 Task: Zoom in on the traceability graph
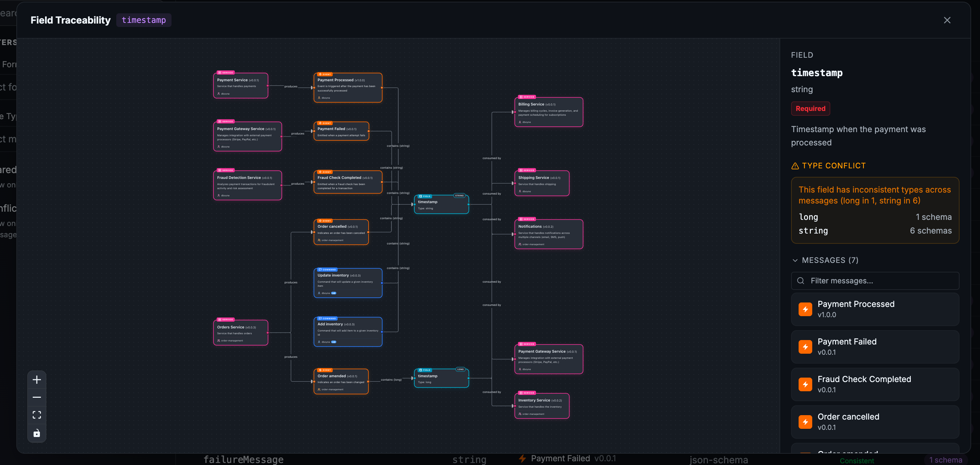coord(36,379)
